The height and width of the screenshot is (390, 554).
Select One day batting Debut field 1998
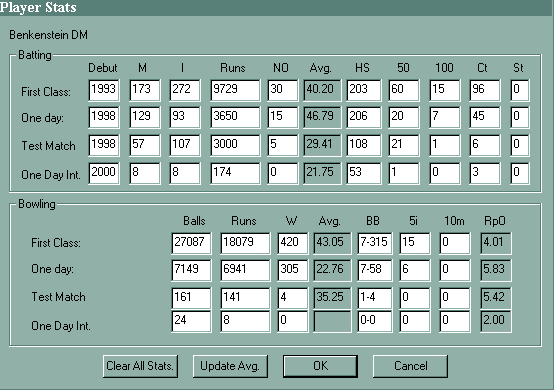pos(104,117)
